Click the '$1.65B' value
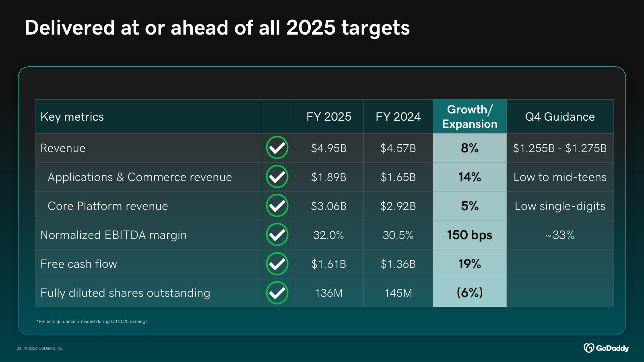 point(398,177)
